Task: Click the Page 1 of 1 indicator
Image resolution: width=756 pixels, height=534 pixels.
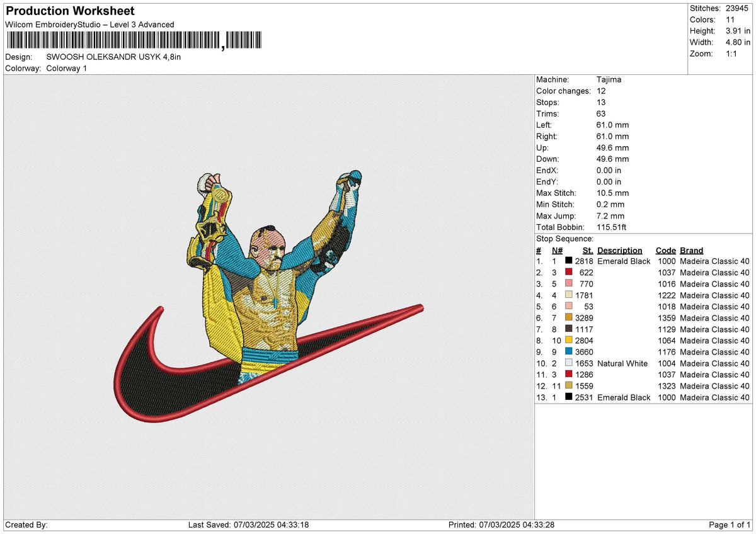Action: [730, 525]
